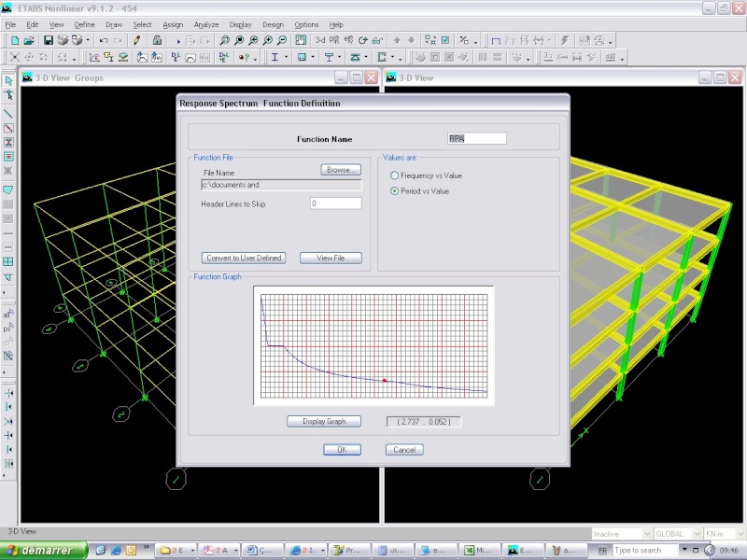
Task: Click the ps previous selection icon in left toolbar
Action: tap(7, 328)
